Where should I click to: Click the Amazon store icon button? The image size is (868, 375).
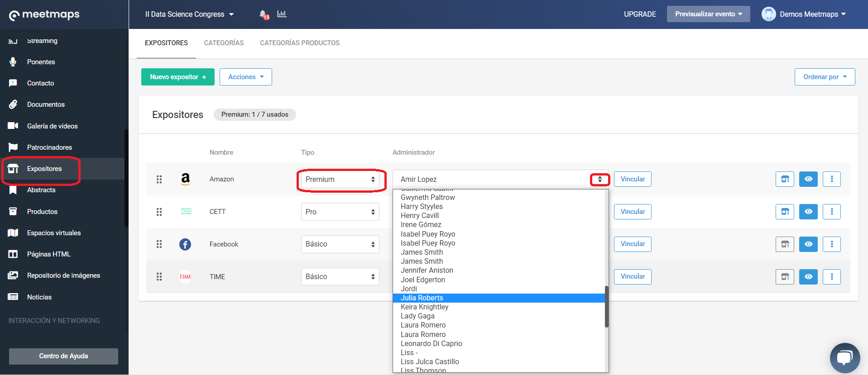(785, 179)
